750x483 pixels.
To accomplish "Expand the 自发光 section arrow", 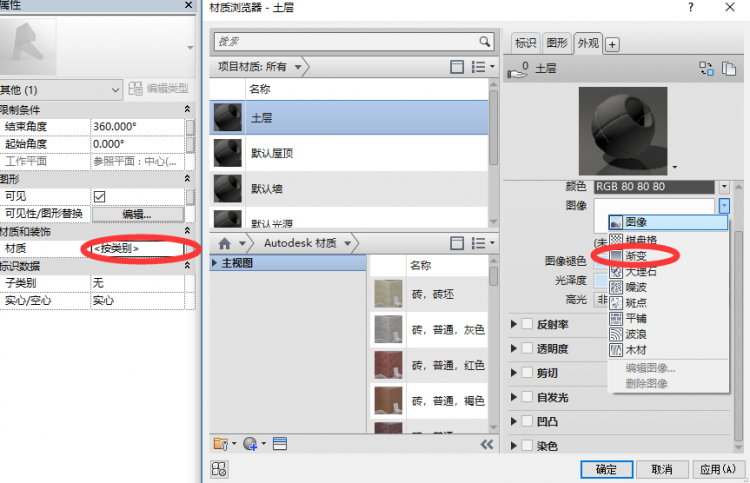I will coord(514,397).
